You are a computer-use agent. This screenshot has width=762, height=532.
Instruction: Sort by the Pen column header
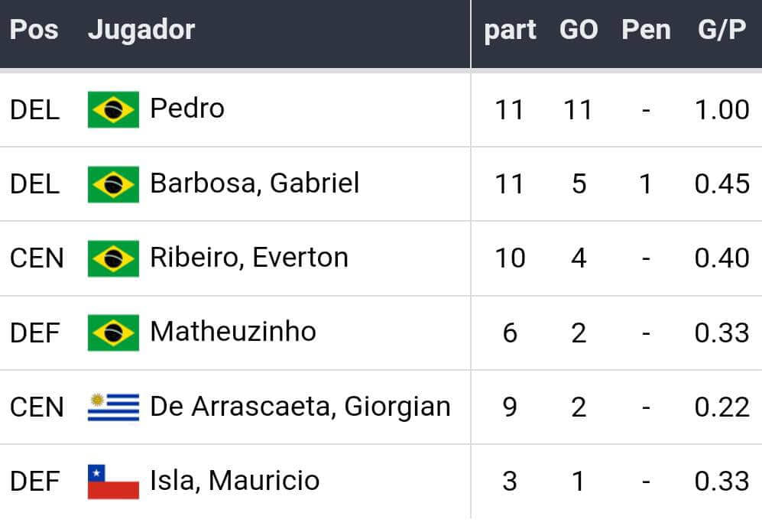click(x=646, y=31)
